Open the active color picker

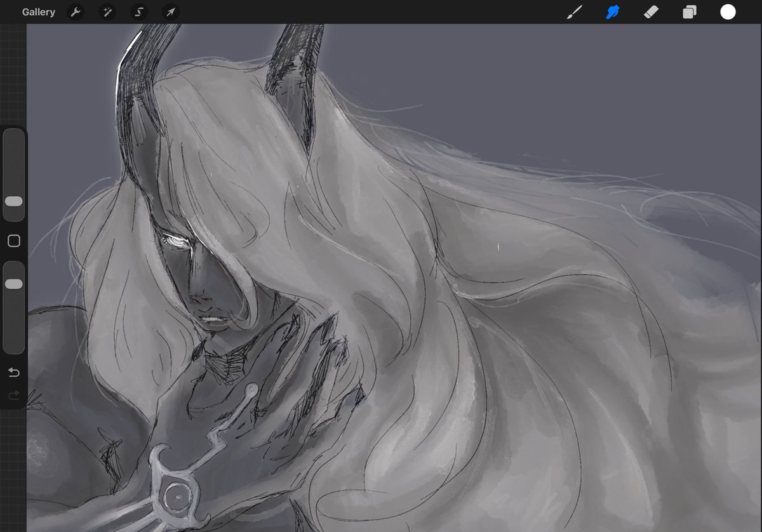pyautogui.click(x=728, y=12)
